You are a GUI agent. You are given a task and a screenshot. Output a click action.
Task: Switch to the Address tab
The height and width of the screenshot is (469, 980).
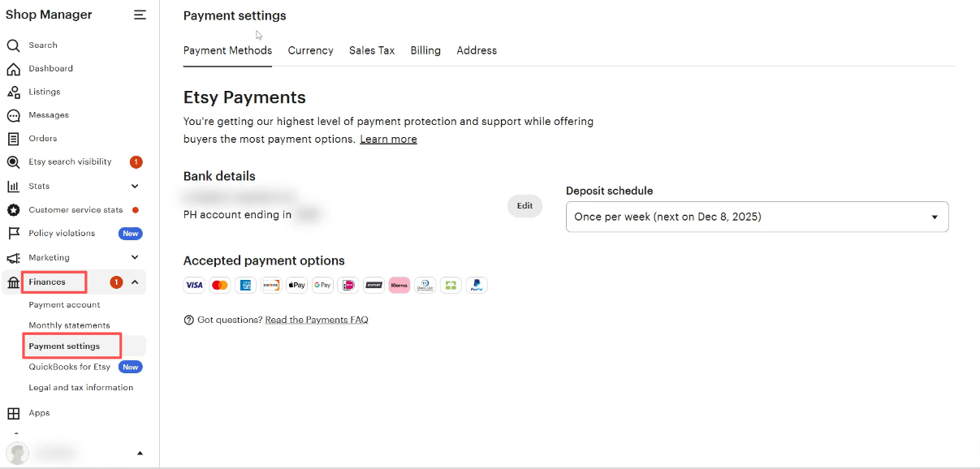point(477,50)
